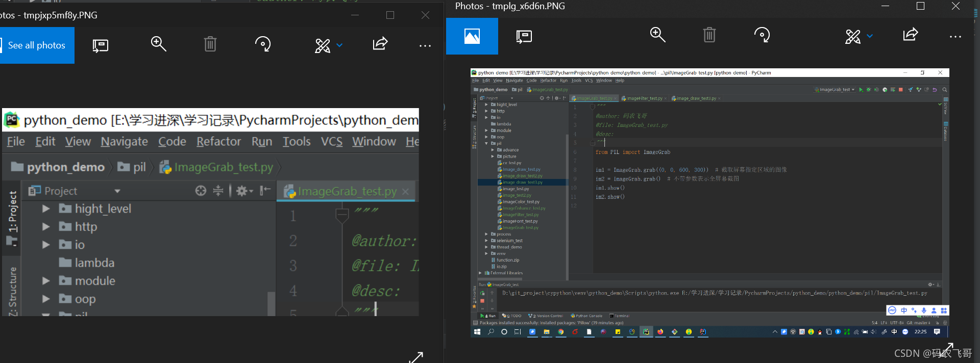Delete the tmplg_x6d6n.PNG photo via trash icon
Image resolution: width=980 pixels, height=363 pixels.
(709, 35)
